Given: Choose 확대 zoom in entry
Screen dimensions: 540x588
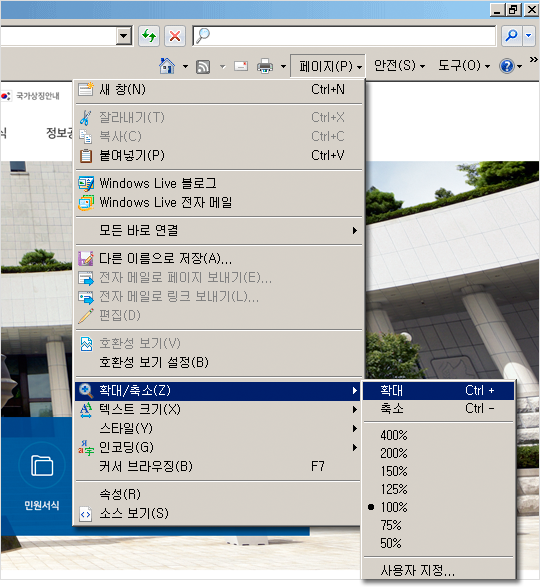Looking at the screenshot, I should (438, 391).
